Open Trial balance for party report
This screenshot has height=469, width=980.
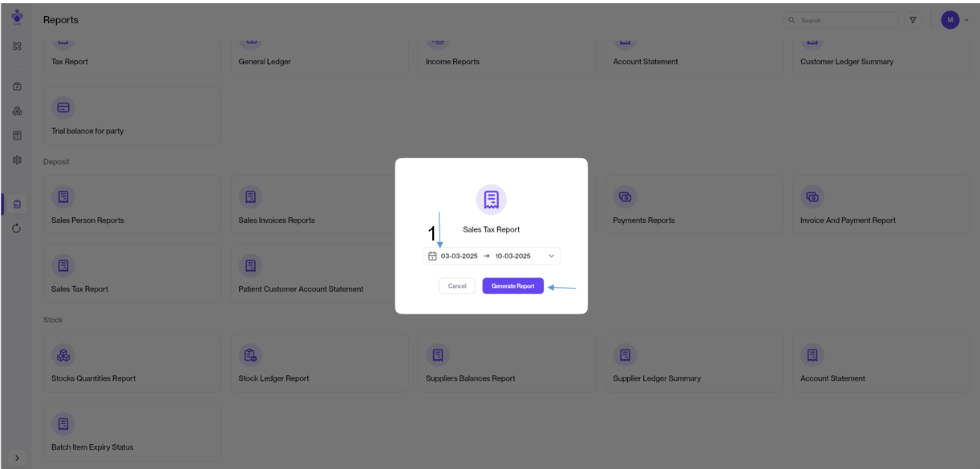pos(132,115)
